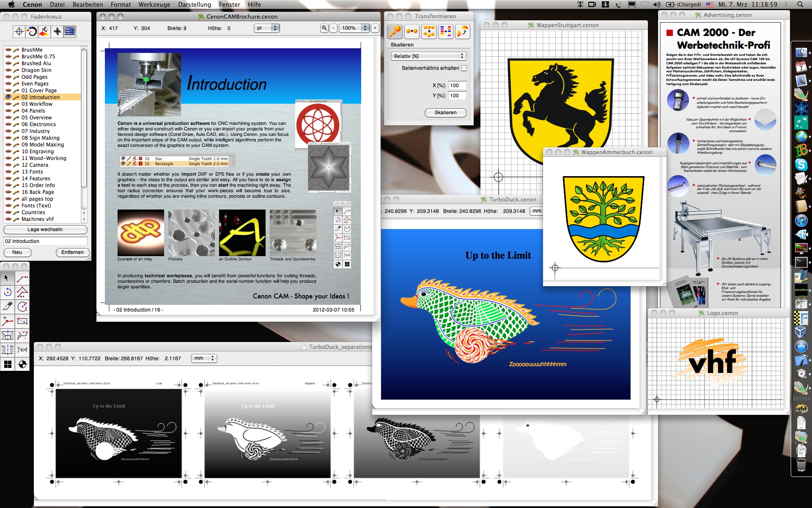The width and height of the screenshot is (812, 508).
Task: Choose the Align-dots transform icon in Transformieren
Action: pos(428,31)
